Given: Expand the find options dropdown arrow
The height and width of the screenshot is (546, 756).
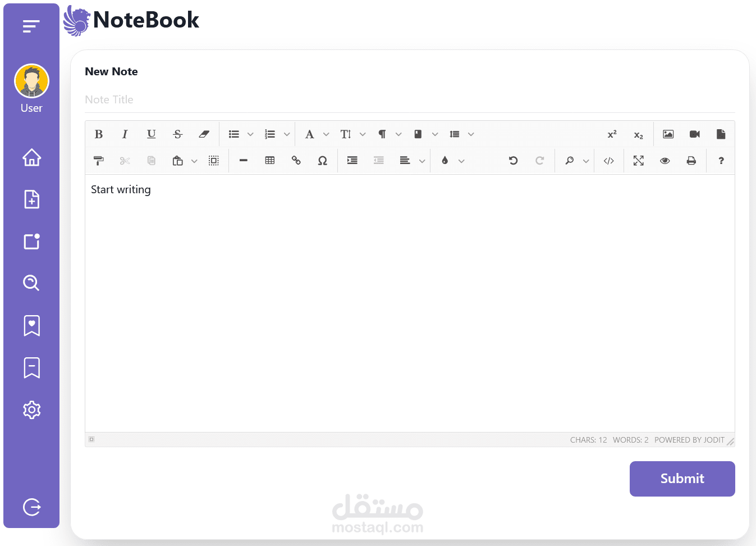Looking at the screenshot, I should [586, 161].
